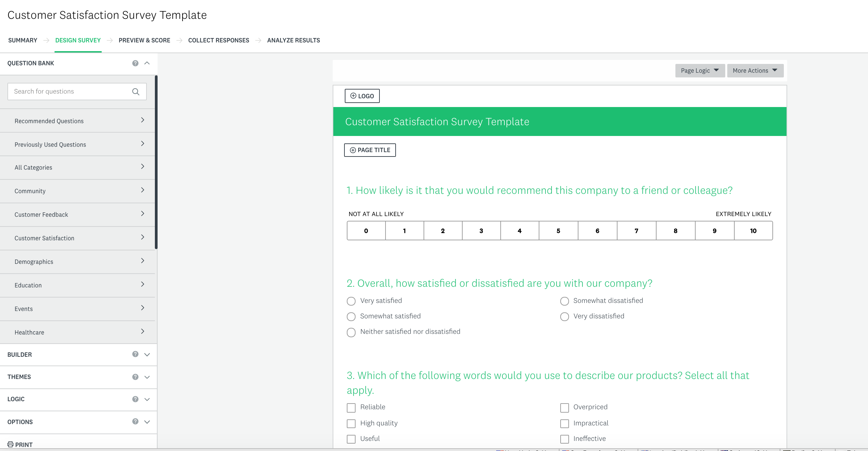Click the Page Title button
This screenshot has width=868, height=451.
[370, 150]
